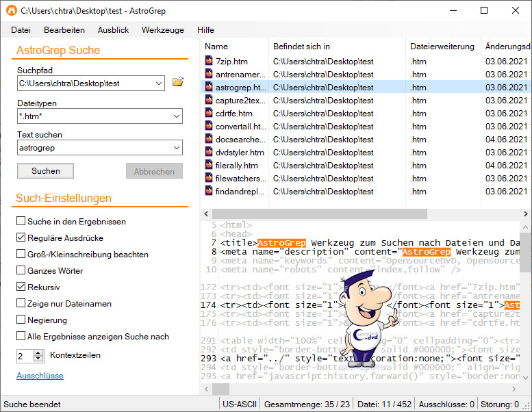The height and width of the screenshot is (412, 532).
Task: Click Datei: 11 / 452 status entry
Action: pyautogui.click(x=384, y=404)
